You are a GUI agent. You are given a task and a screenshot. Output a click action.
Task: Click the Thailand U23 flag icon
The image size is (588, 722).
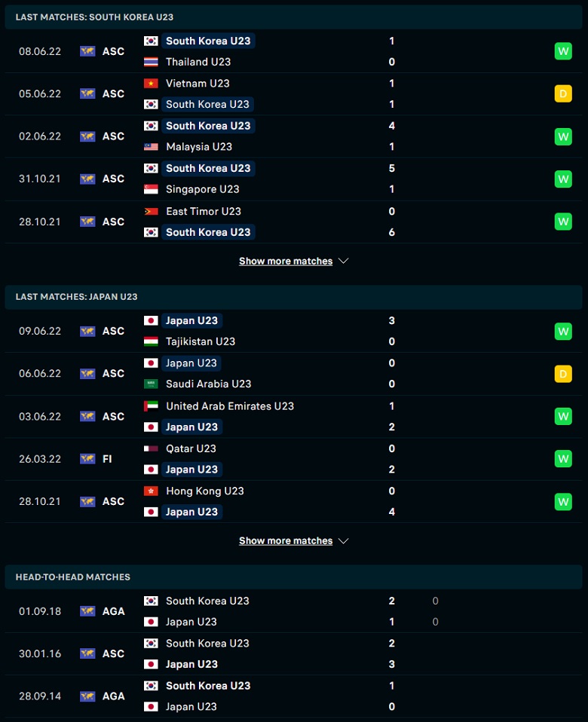151,62
